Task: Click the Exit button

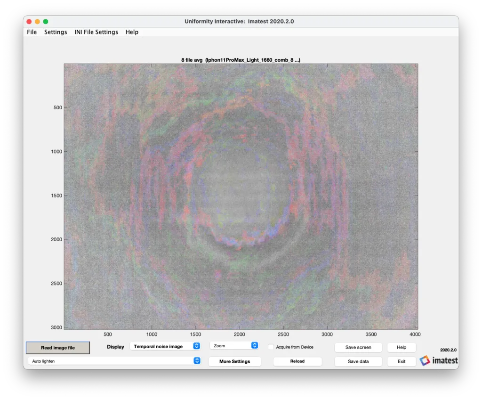Action: [401, 361]
